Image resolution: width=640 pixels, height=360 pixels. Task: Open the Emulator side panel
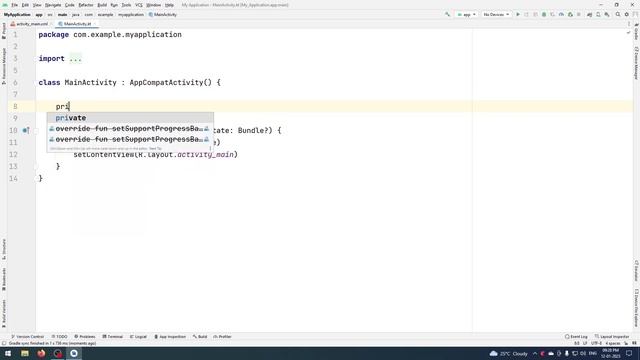point(636,271)
